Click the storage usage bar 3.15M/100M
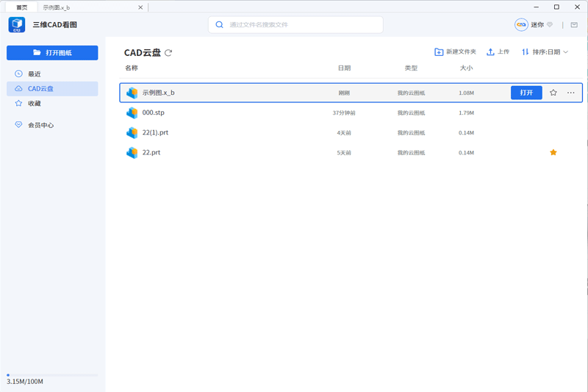588x392 pixels. (x=52, y=375)
